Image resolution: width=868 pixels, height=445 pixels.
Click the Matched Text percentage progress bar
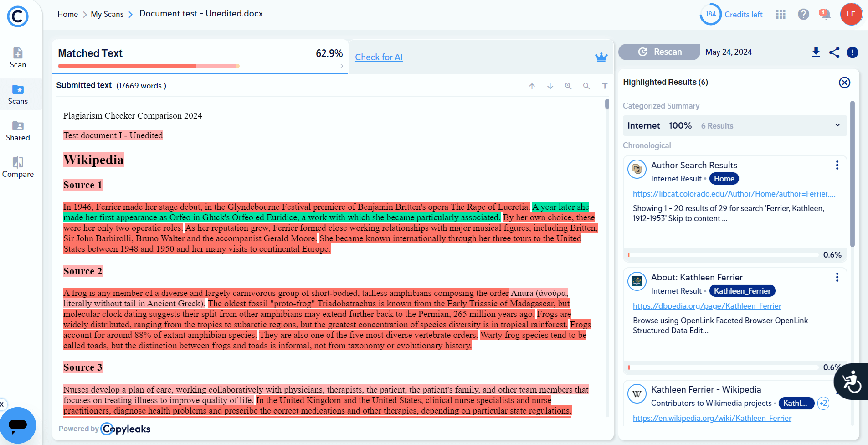[200, 66]
